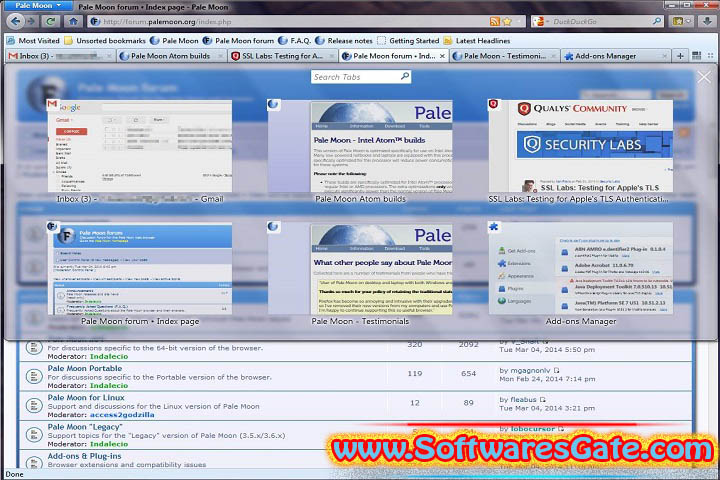The width and height of the screenshot is (720, 480).
Task: Click Gmail favicon on Inbox thumbnail
Action: coord(52,104)
